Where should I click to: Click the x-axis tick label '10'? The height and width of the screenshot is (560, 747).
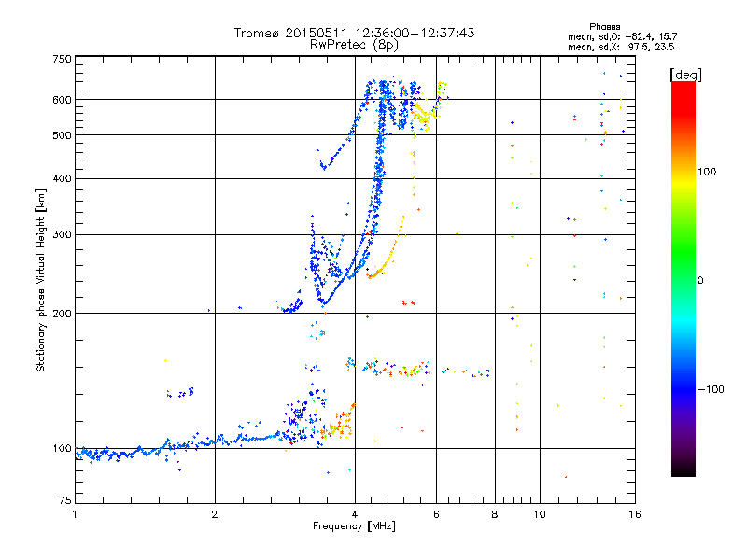pyautogui.click(x=540, y=514)
